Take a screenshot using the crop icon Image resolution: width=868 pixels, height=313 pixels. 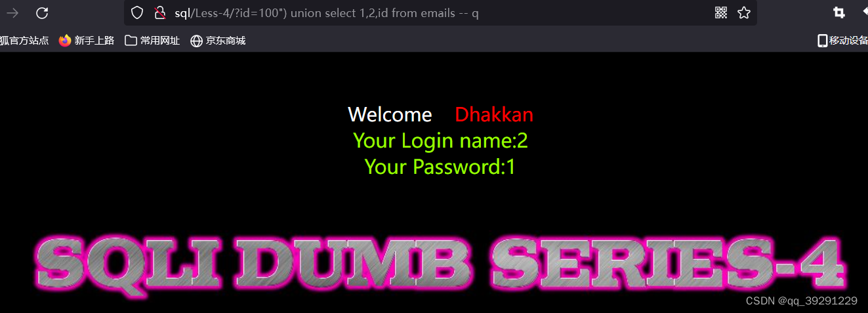[839, 12]
